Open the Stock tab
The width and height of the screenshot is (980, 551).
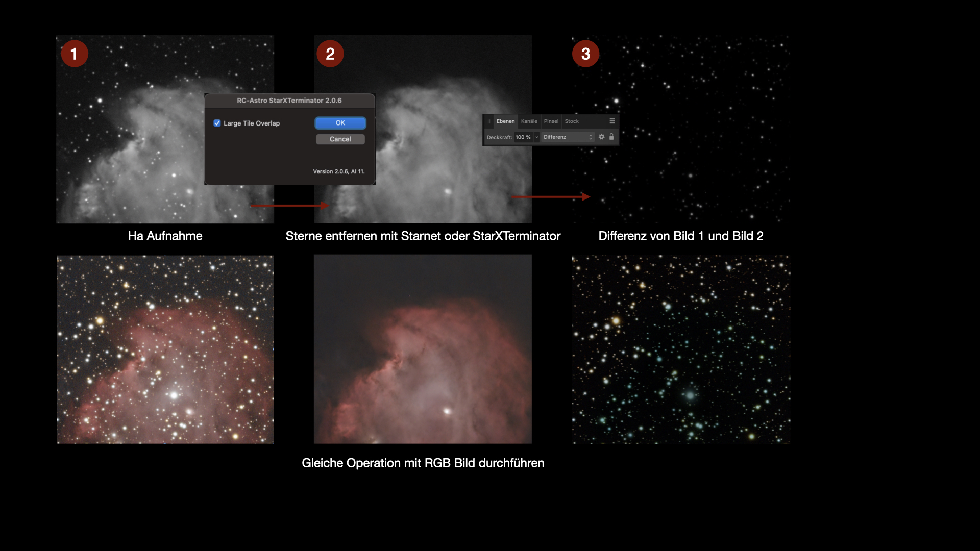pos(572,121)
